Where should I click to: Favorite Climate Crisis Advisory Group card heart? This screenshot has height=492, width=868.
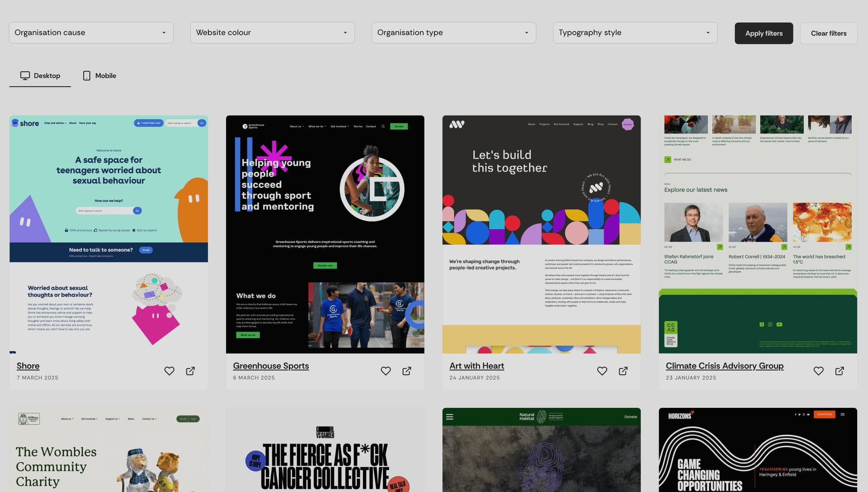pyautogui.click(x=818, y=371)
